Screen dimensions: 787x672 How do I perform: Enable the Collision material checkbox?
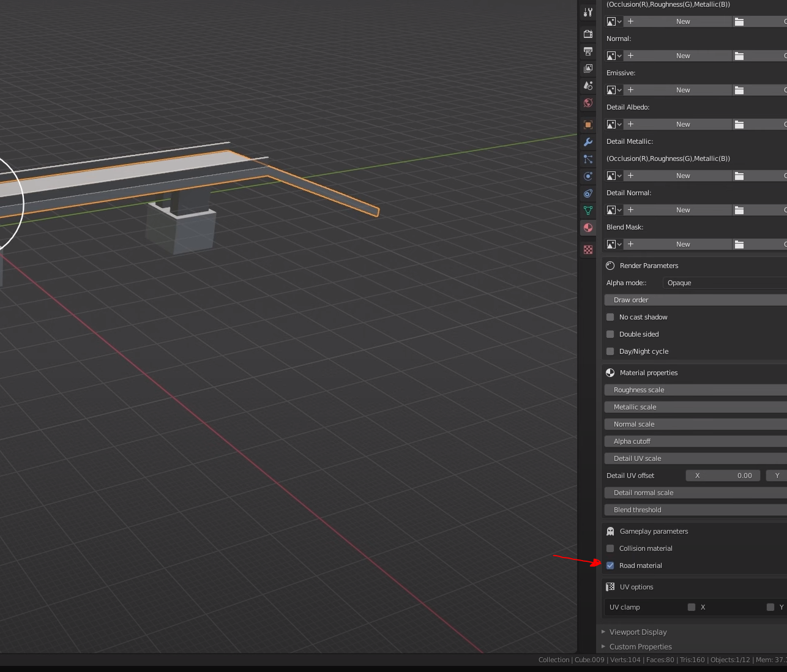610,548
